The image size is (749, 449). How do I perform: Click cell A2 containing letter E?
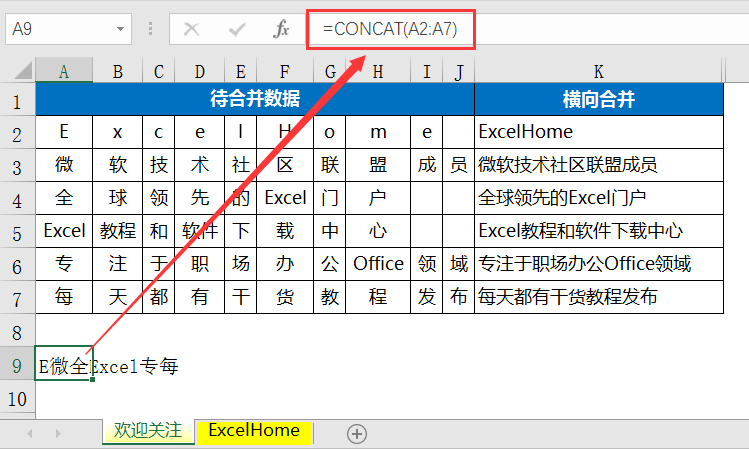click(x=64, y=132)
